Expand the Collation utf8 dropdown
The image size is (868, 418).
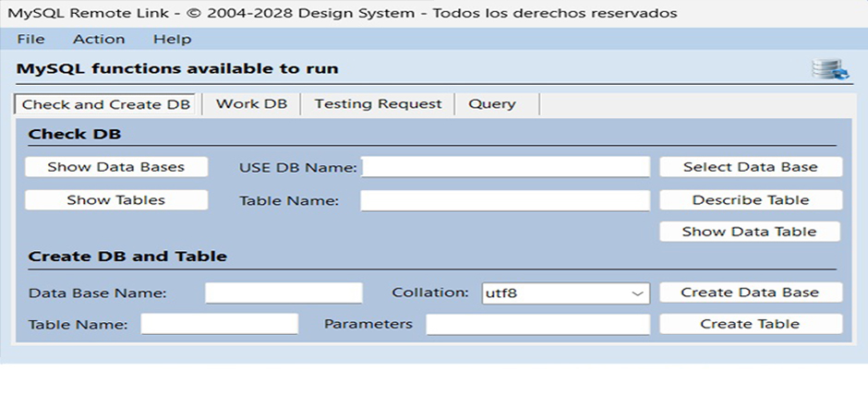[x=566, y=293]
